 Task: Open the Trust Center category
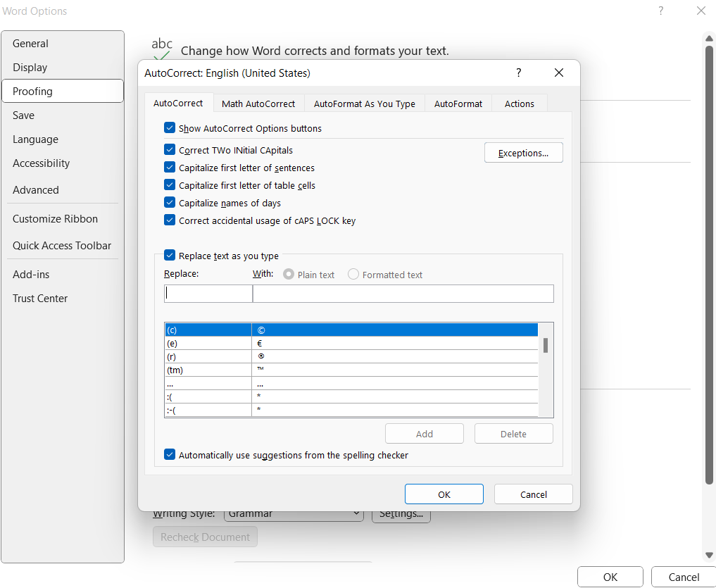[63, 299]
